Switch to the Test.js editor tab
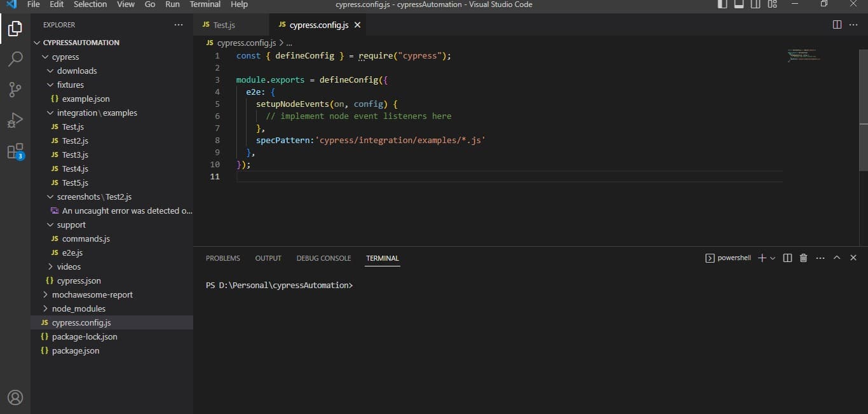Viewport: 868px width, 414px height. [x=231, y=25]
